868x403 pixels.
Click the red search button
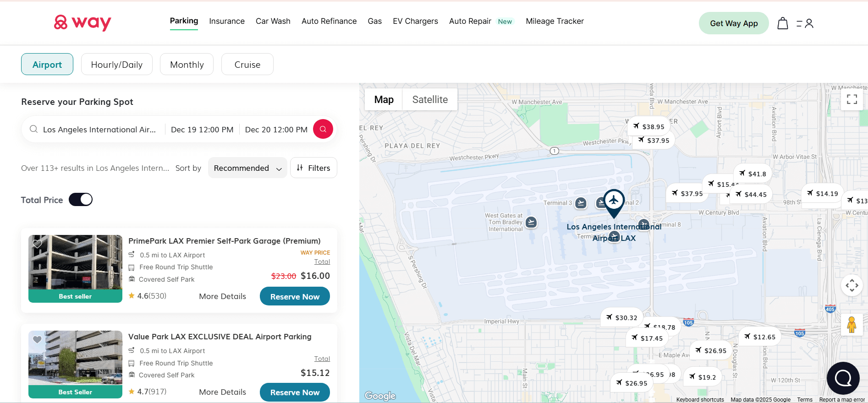(x=323, y=129)
